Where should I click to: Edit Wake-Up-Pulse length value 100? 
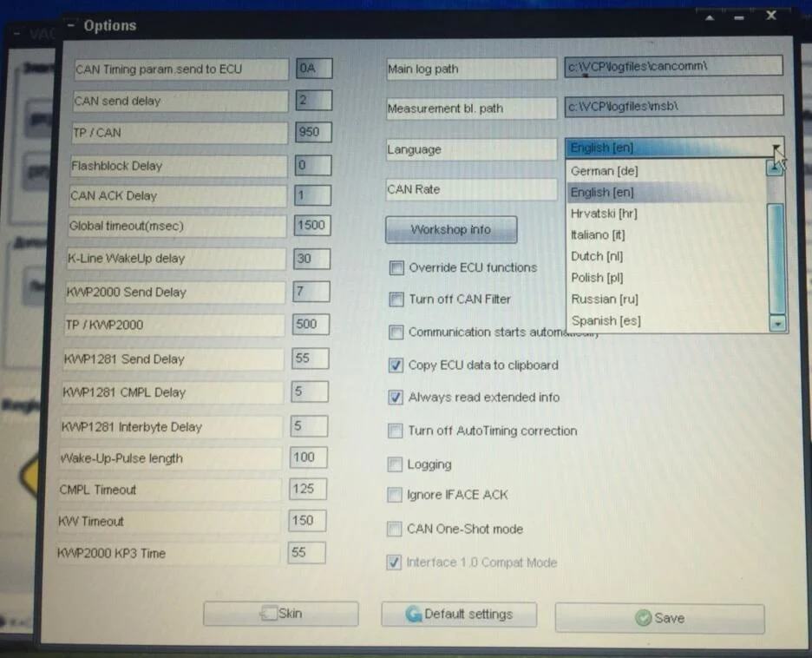click(309, 457)
